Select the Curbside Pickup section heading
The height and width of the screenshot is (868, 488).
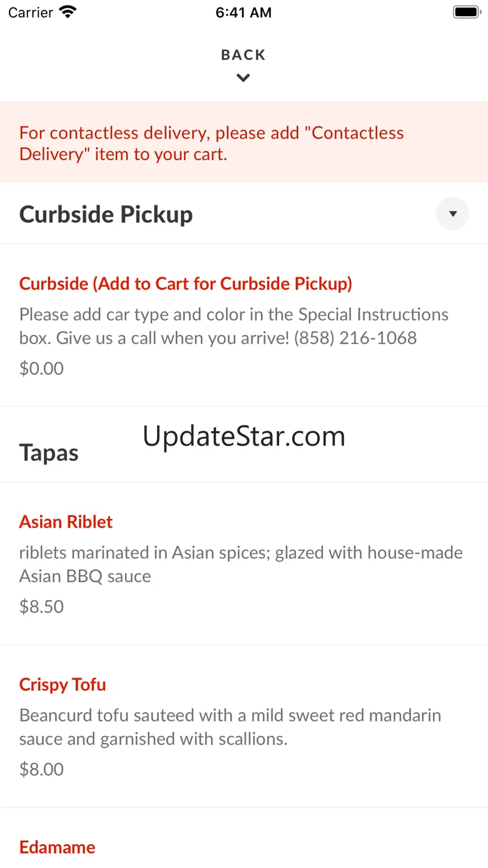106,214
